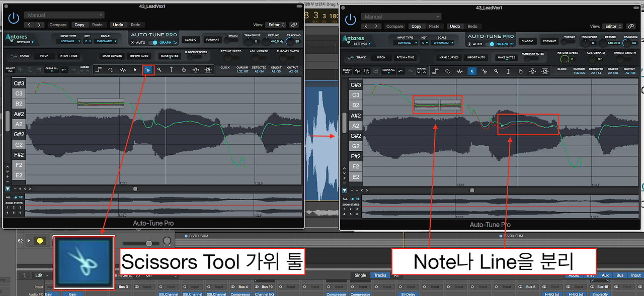The width and height of the screenshot is (644, 296).
Task: Open the Manual preset dropdown in left window
Action: [64, 15]
